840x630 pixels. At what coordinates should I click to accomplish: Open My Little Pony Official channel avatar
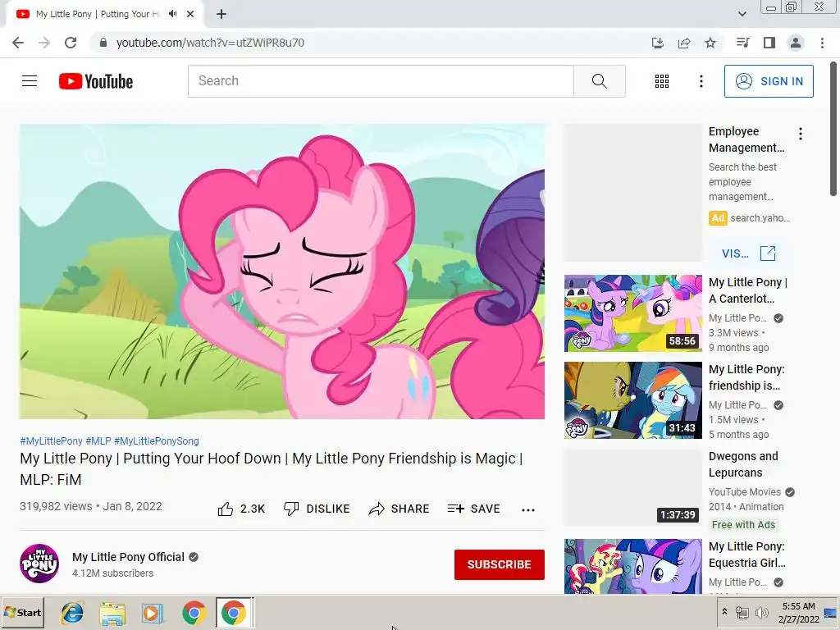(x=39, y=564)
